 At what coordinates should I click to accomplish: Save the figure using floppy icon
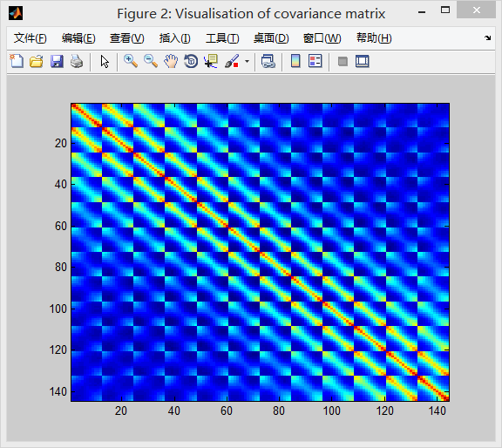(57, 61)
